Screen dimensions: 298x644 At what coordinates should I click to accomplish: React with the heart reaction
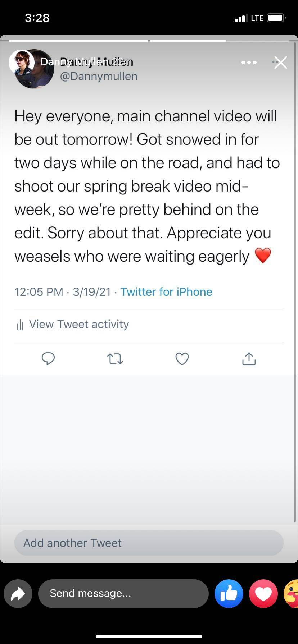pos(263,594)
